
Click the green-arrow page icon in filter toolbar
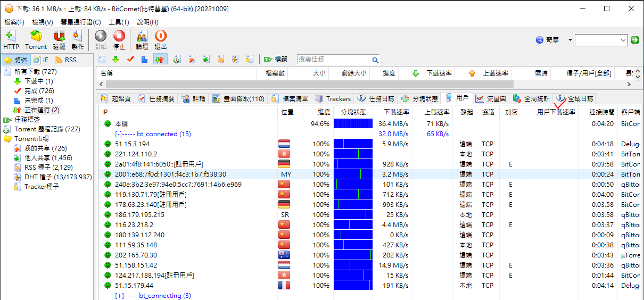point(206,59)
